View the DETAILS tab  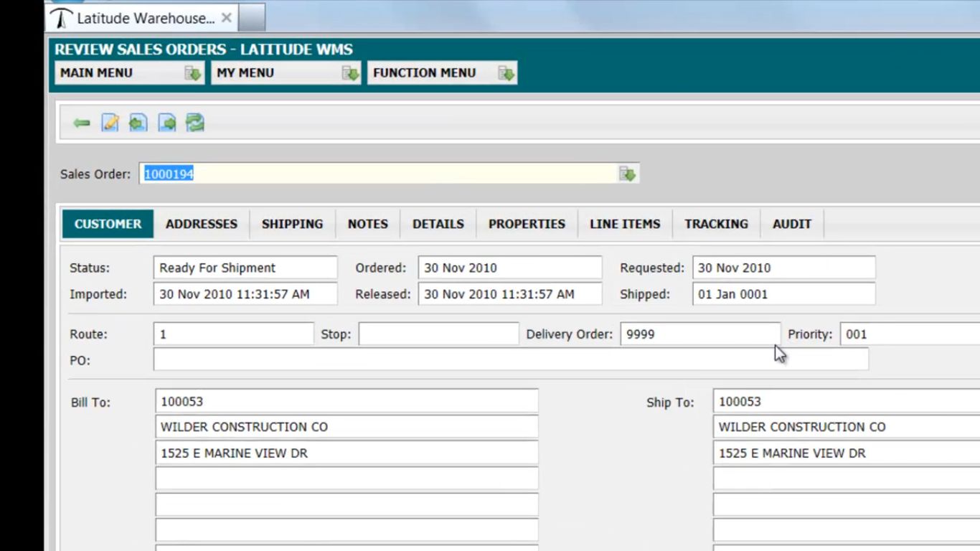[x=438, y=224]
